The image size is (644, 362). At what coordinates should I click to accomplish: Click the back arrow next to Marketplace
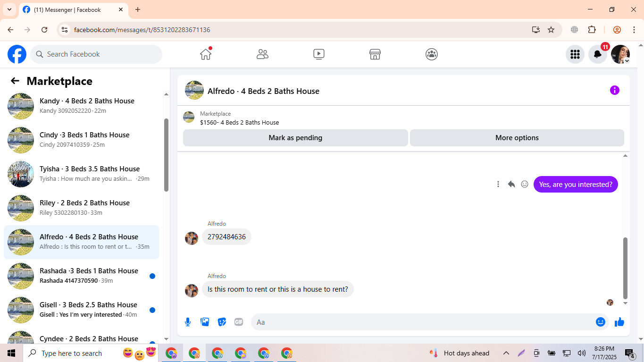(15, 81)
